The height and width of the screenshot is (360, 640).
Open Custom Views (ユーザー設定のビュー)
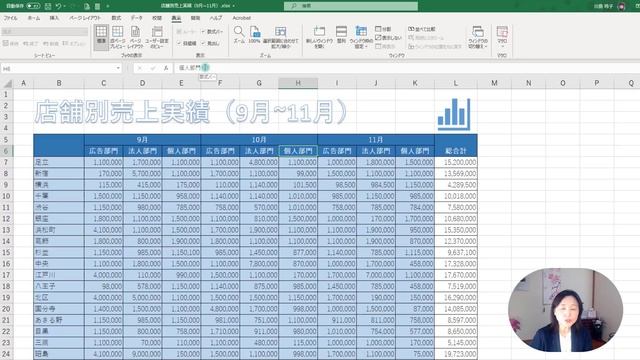click(x=157, y=37)
